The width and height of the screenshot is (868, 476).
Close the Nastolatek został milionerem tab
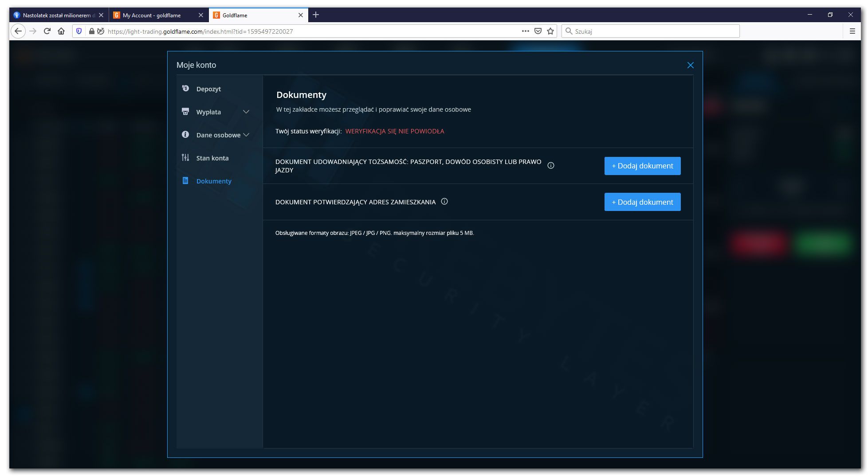tap(101, 15)
